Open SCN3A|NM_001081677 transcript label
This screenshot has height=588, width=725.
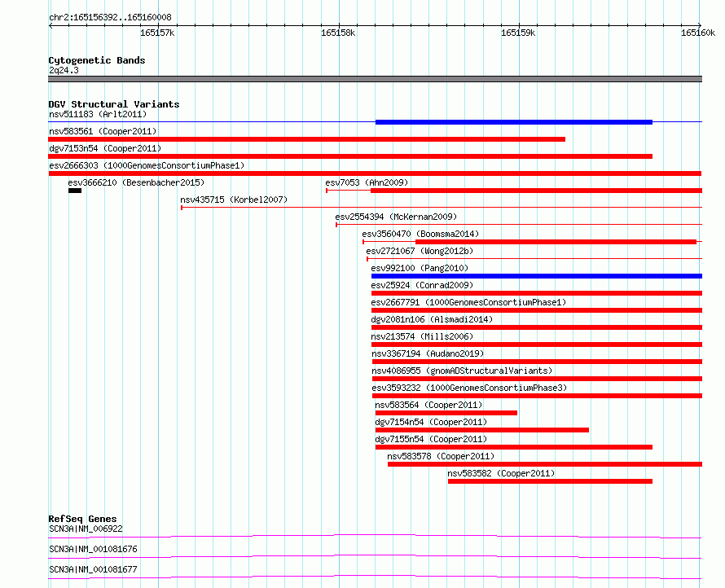(x=93, y=569)
